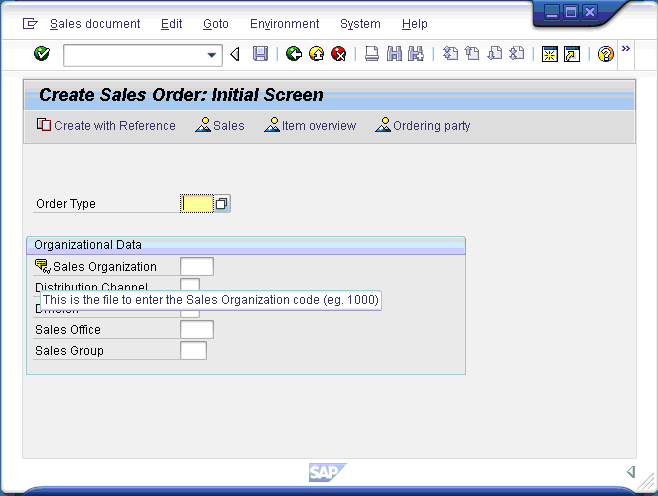The width and height of the screenshot is (658, 496).
Task: Click Create with Reference button
Action: (106, 125)
